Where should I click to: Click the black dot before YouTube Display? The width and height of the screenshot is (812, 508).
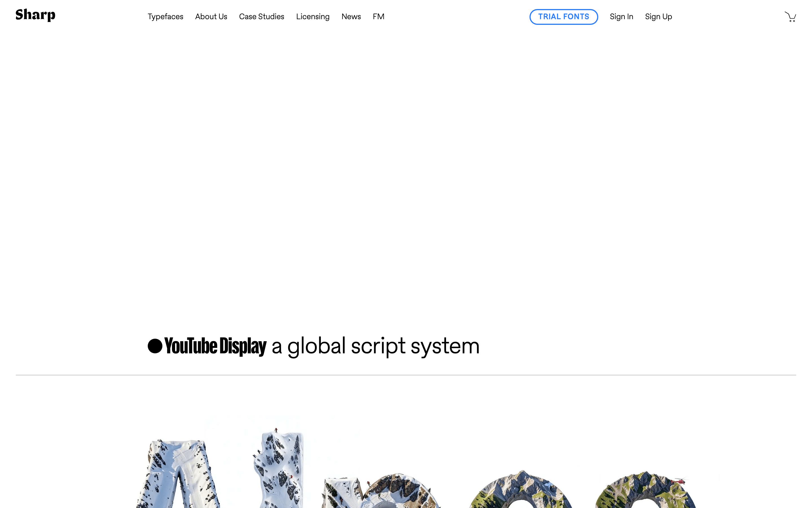pyautogui.click(x=155, y=346)
